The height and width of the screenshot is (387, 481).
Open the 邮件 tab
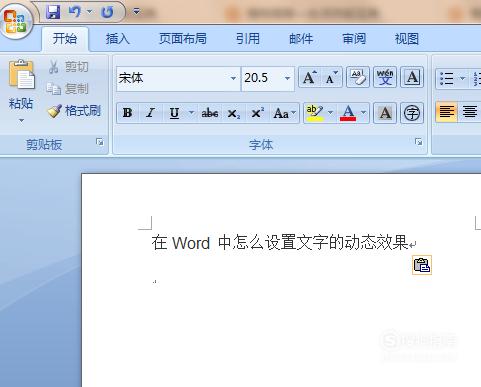[301, 39]
